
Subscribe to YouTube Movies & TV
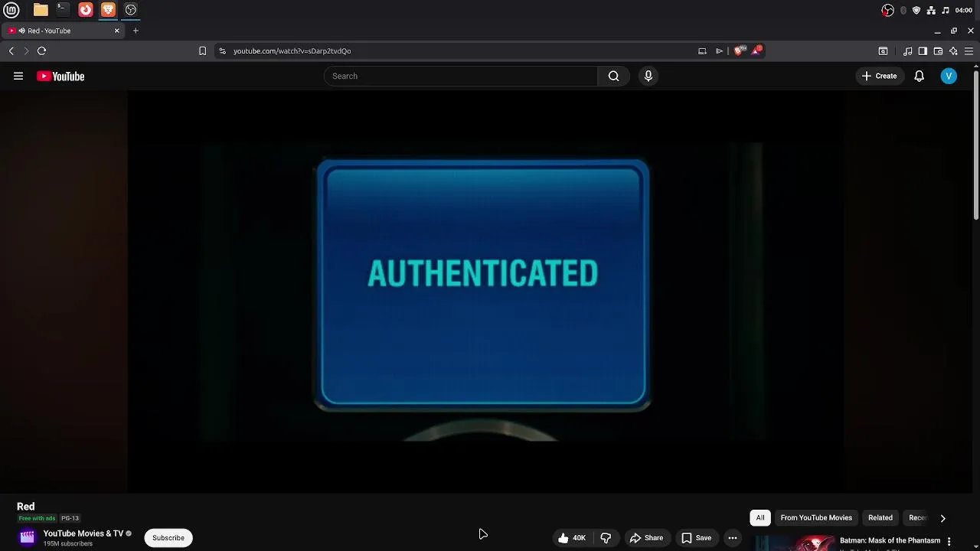pyautogui.click(x=168, y=538)
